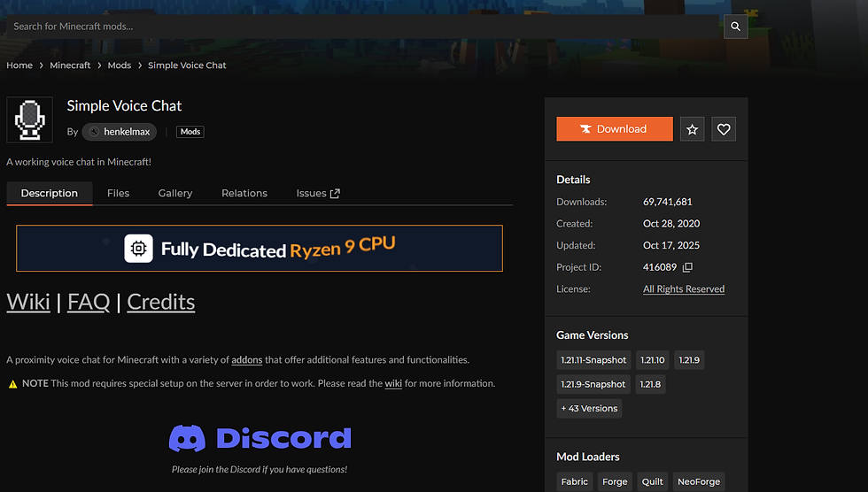Open the Mods breadcrumb link
Viewport: 868px width, 492px height.
[120, 65]
